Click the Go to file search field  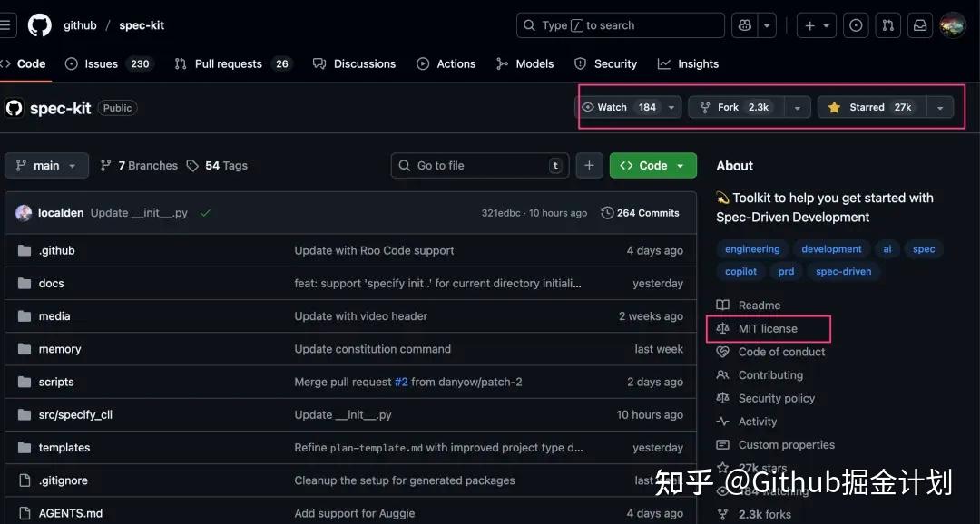(479, 165)
